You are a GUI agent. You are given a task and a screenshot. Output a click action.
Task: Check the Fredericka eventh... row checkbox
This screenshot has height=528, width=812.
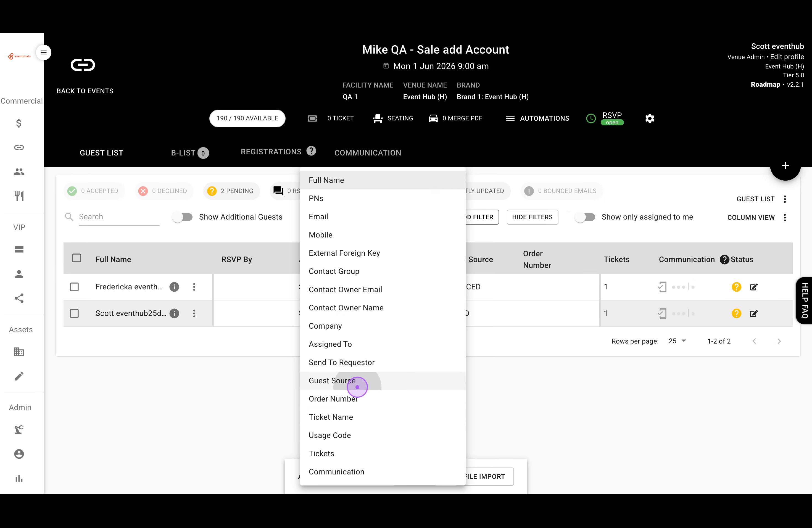[74, 287]
